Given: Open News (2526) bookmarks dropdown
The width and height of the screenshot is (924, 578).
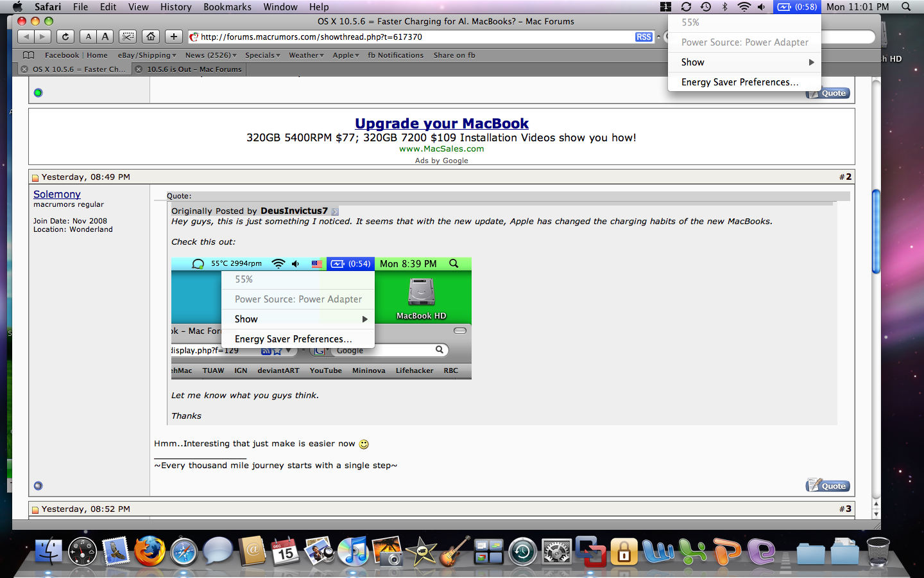Looking at the screenshot, I should [210, 55].
